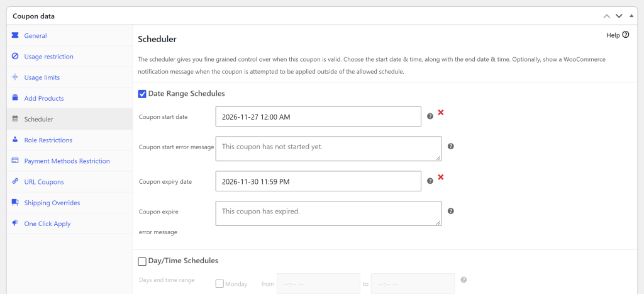Click the 'Date Range Schedules' label text
The image size is (644, 294).
(x=186, y=94)
